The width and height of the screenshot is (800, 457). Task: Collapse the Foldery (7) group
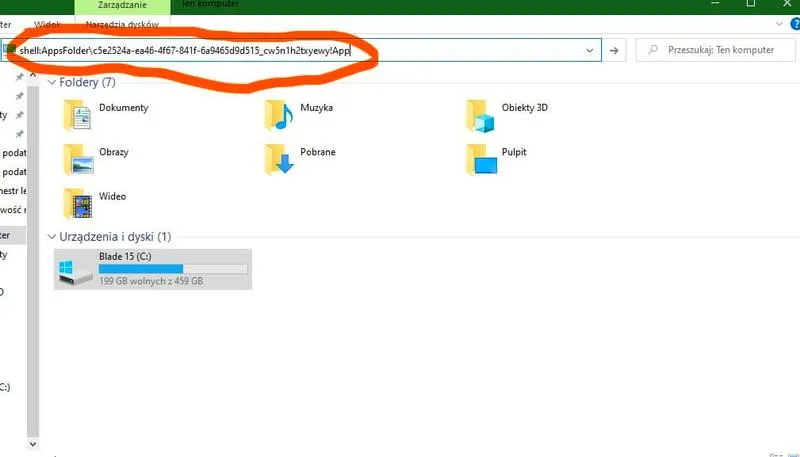(52, 82)
